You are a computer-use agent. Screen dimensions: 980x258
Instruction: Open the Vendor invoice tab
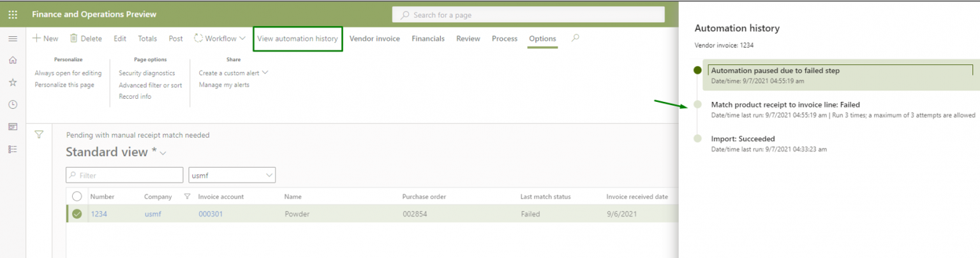375,39
